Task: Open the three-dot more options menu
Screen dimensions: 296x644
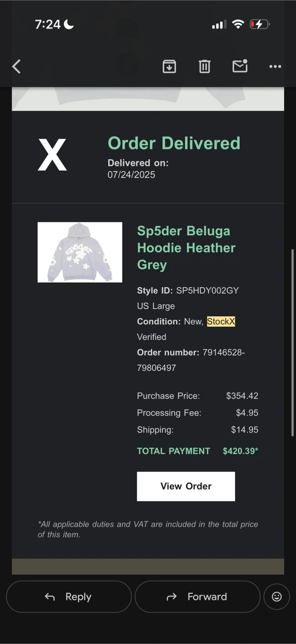Action: click(x=275, y=67)
